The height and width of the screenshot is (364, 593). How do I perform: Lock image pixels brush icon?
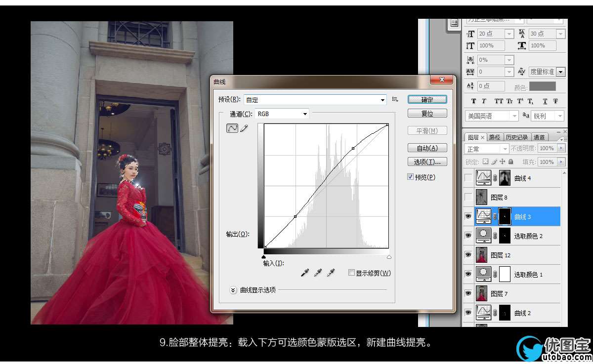point(494,162)
